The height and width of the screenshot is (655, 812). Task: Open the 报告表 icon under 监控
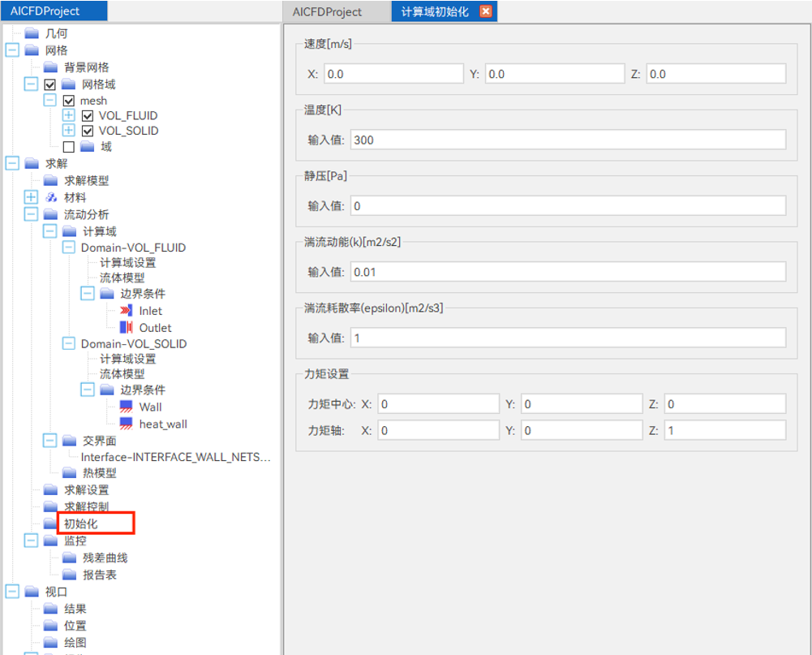(x=69, y=575)
